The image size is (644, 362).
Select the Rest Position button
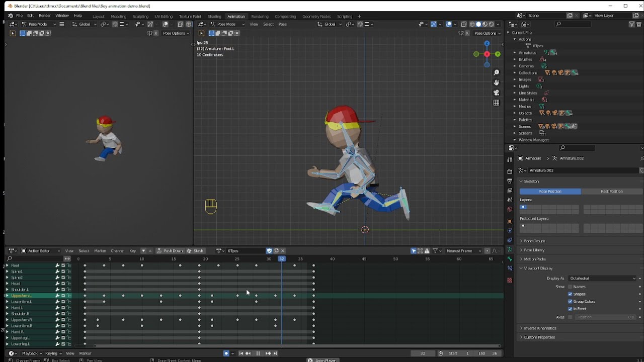tap(612, 192)
